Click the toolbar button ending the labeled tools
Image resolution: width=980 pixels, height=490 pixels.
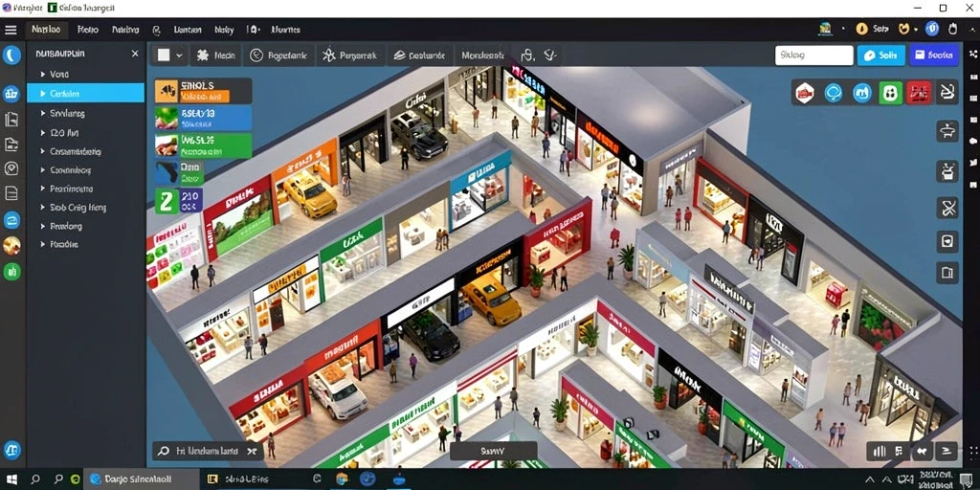(482, 55)
